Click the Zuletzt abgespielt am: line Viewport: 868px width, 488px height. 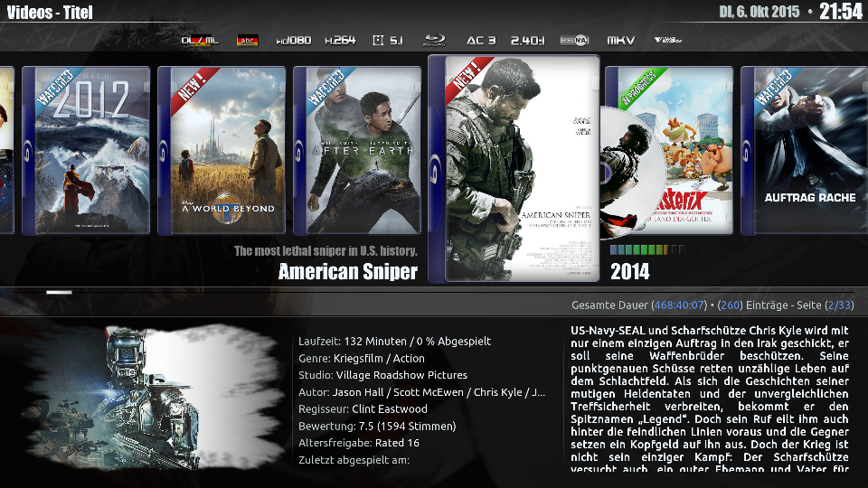tap(354, 460)
